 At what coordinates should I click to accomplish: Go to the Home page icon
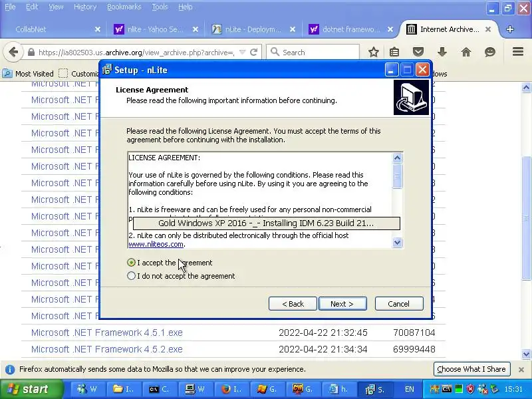coord(466,53)
